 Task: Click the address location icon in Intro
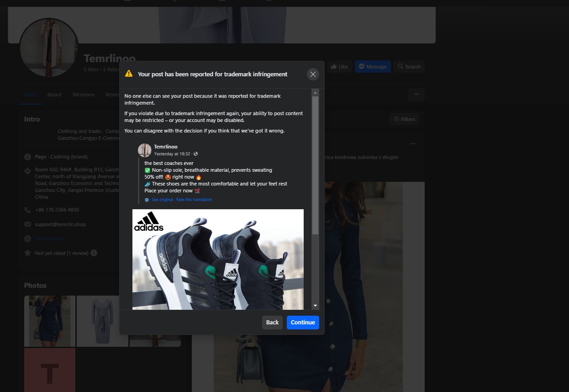tap(28, 171)
